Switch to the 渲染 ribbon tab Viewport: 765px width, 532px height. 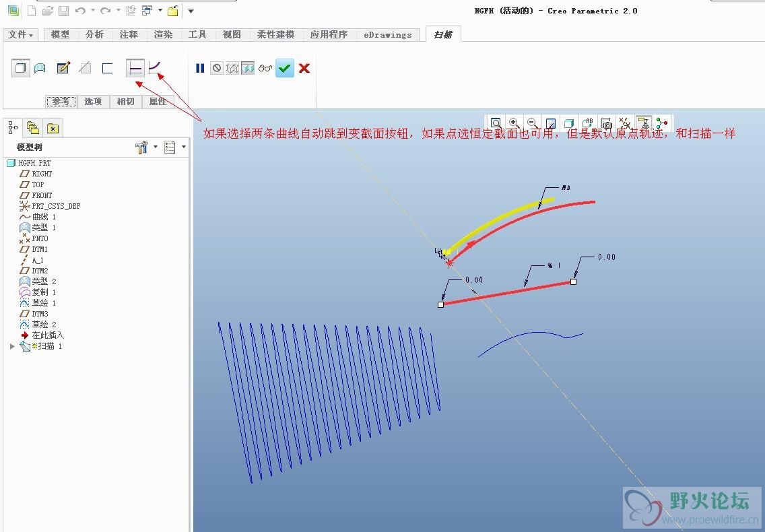(163, 34)
